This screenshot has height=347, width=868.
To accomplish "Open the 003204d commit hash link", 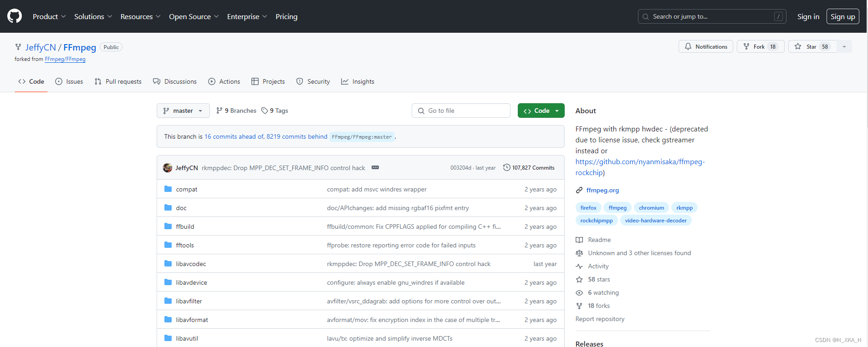I will pos(461,168).
